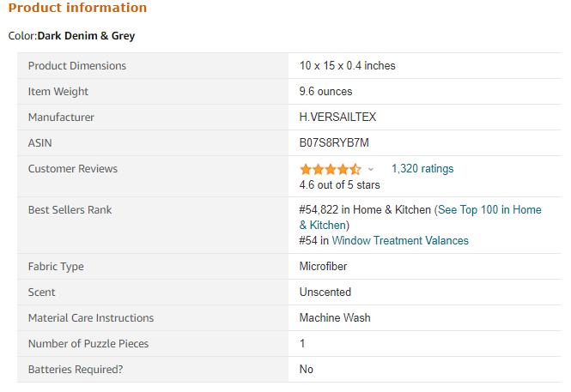Open Window Treatment Valances category link
The height and width of the screenshot is (392, 571).
click(x=400, y=241)
